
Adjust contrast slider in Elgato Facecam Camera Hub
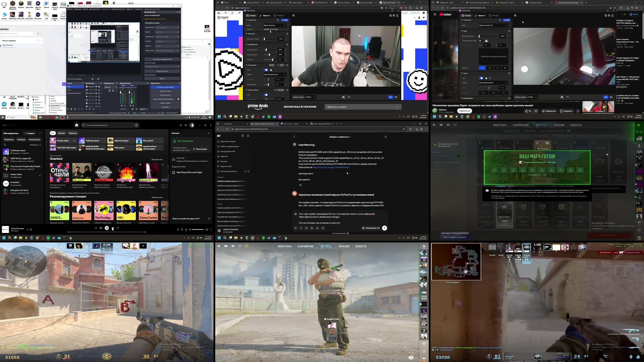point(270,50)
